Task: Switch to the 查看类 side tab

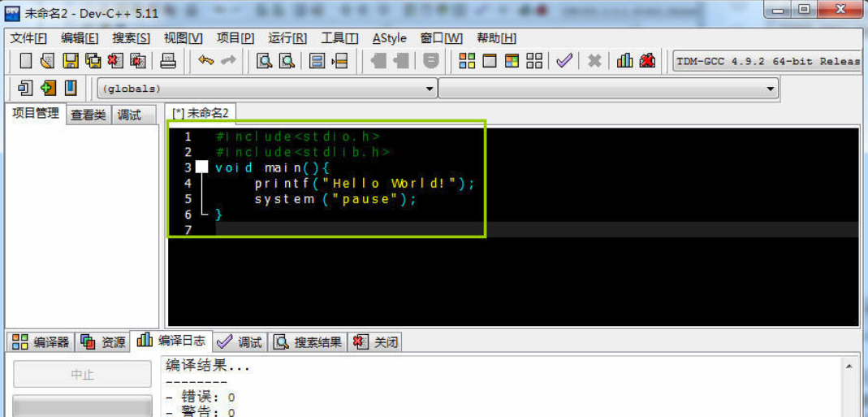Action: point(88,115)
